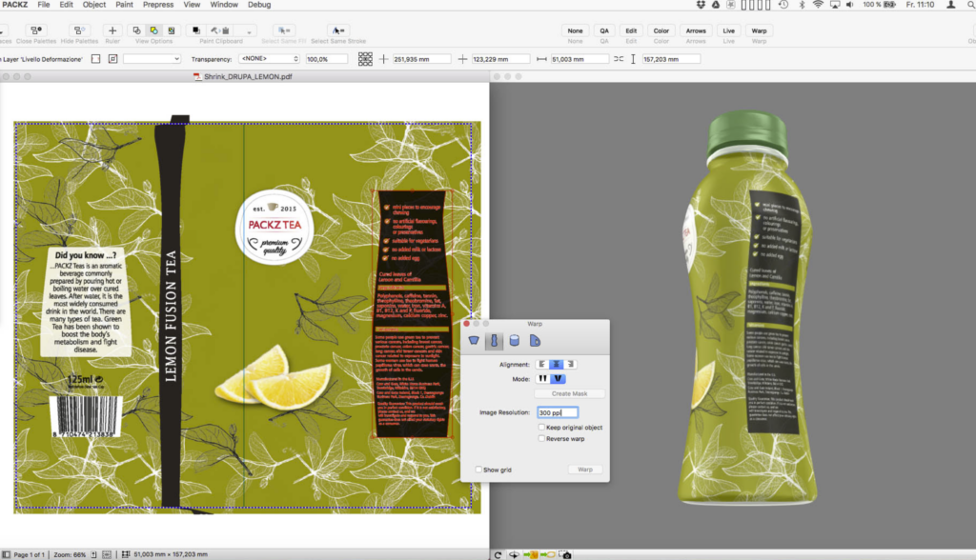Click the Hide Palettes toolbar icon
976x560 pixels.
coord(80,31)
